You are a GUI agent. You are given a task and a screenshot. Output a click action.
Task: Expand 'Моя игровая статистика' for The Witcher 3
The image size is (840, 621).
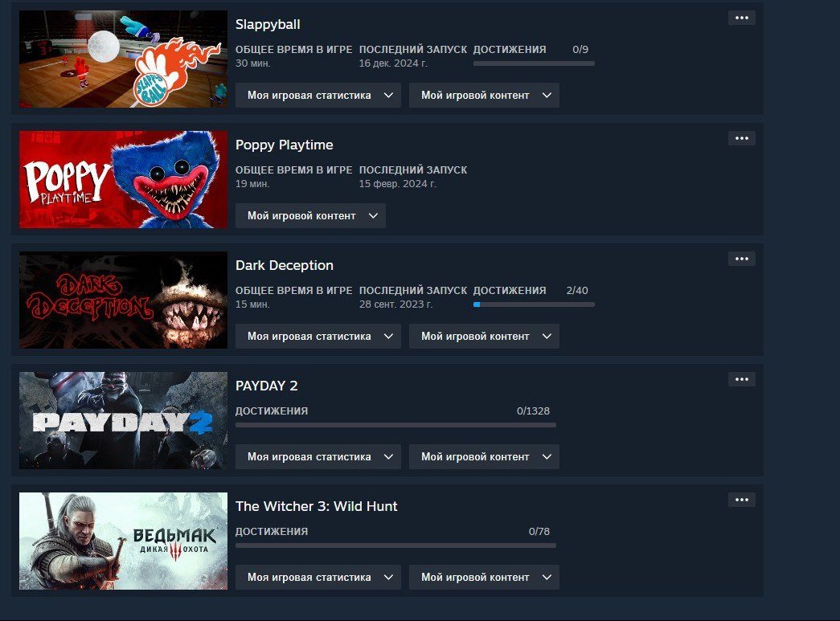click(318, 577)
